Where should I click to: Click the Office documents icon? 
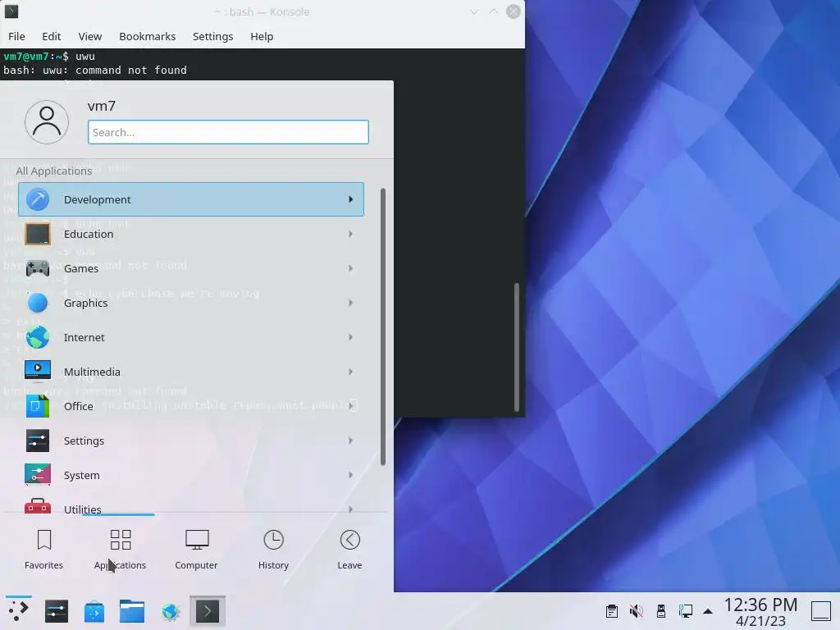pyautogui.click(x=38, y=406)
